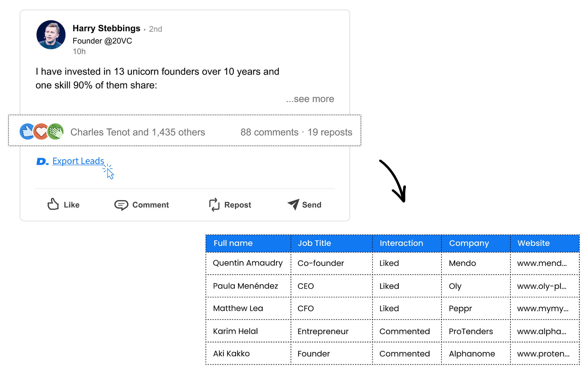
Task: Open Charles Tenot and 1,435 others reactions
Action: 137,132
